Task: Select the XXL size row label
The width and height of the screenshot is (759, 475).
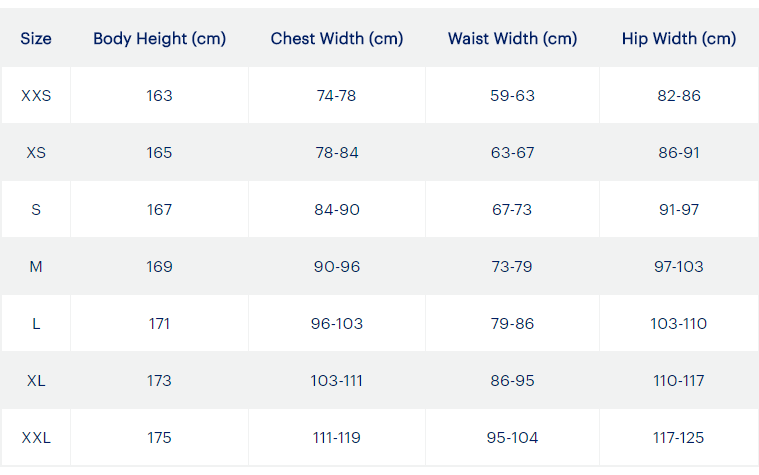Action: [x=36, y=438]
